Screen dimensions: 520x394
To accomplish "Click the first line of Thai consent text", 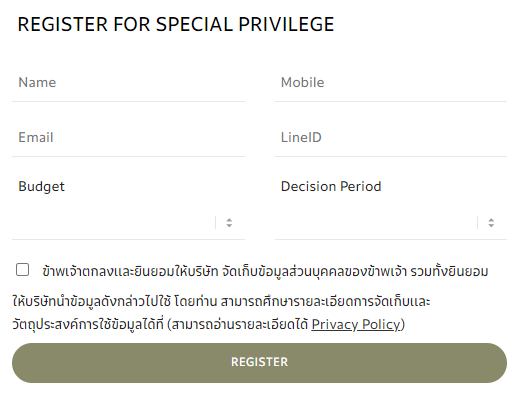I will pos(265,271).
